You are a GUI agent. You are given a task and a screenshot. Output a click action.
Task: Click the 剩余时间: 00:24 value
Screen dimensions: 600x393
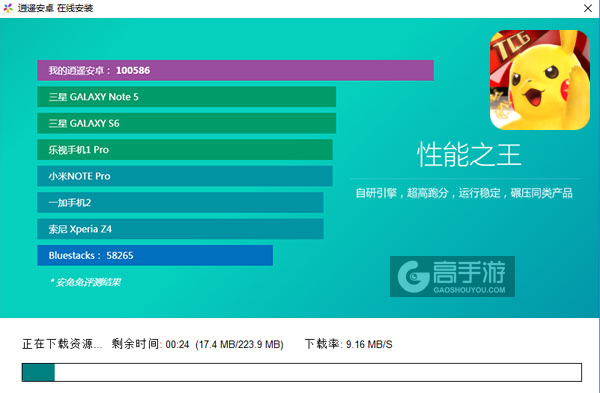pos(150,344)
